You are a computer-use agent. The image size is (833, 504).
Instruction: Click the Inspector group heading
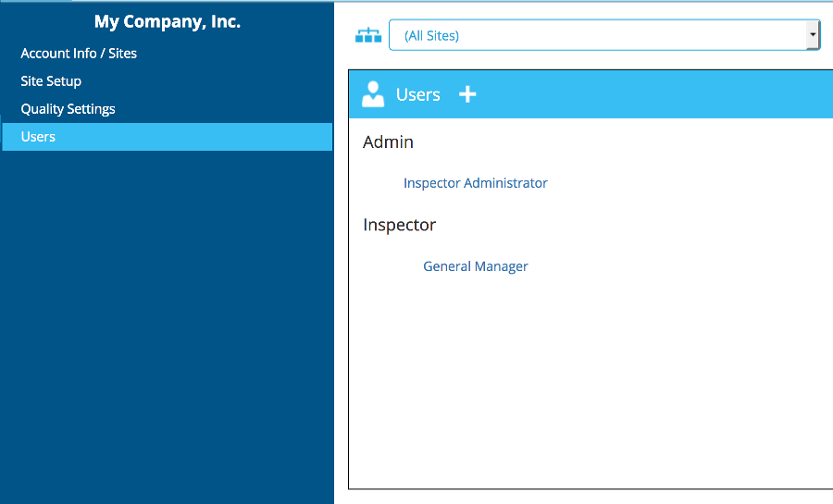click(x=399, y=225)
